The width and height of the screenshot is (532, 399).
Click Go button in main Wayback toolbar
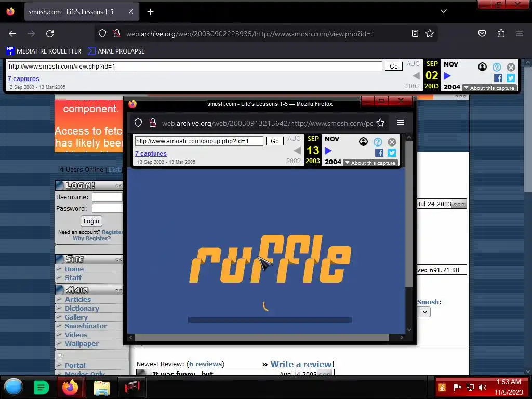(x=394, y=66)
